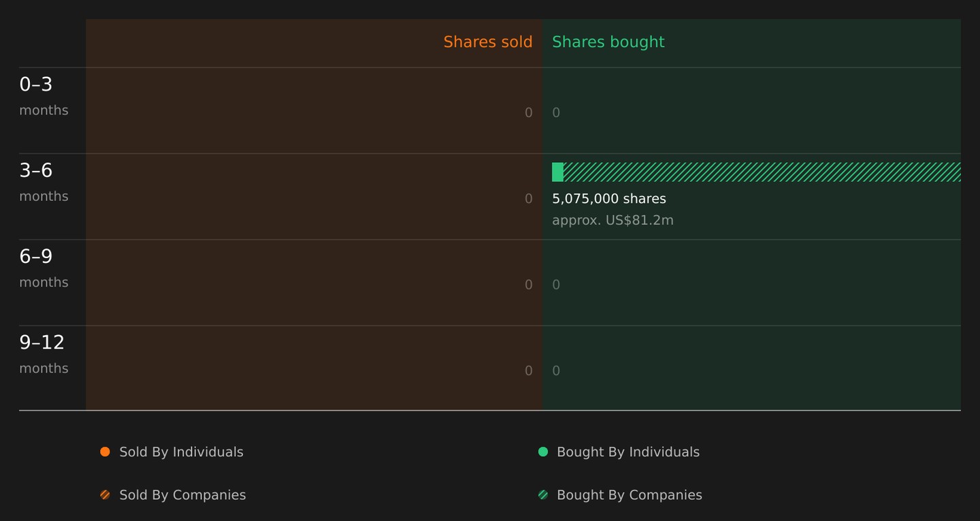Click the approx. US$81.2m value
The width and height of the screenshot is (980, 521).
pos(612,220)
